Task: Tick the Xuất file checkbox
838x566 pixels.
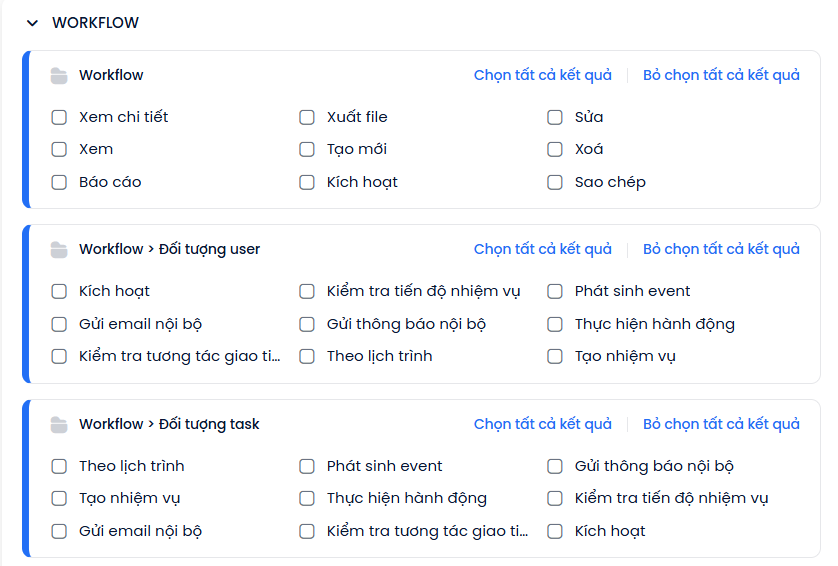Action: point(307,118)
